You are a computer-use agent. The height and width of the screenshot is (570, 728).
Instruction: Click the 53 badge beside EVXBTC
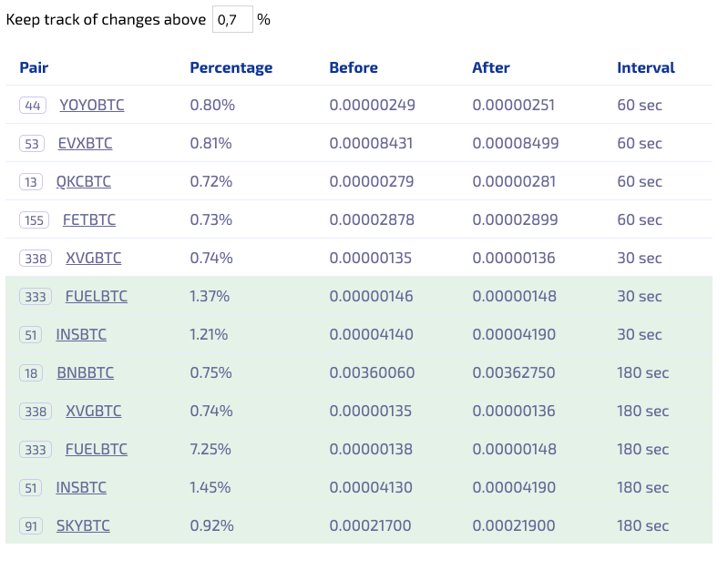tap(32, 144)
